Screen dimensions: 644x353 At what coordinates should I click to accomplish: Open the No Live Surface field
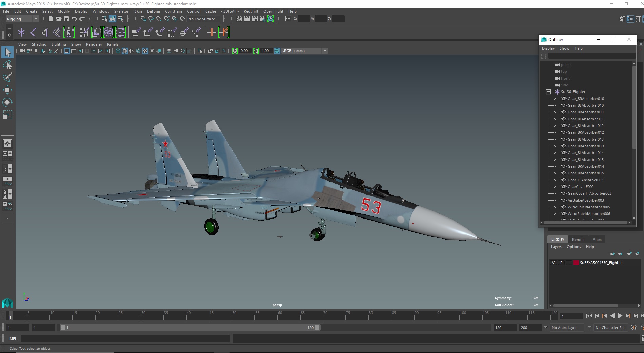tap(203, 19)
